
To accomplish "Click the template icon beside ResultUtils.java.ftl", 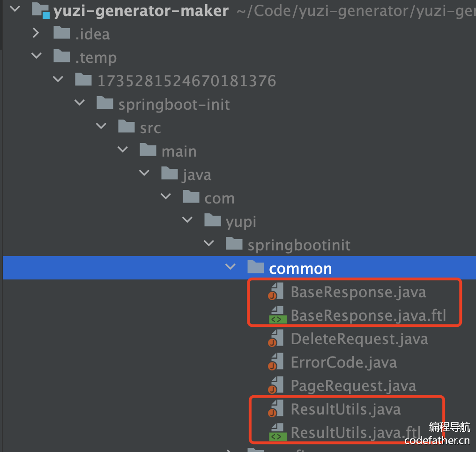I will 277,432.
